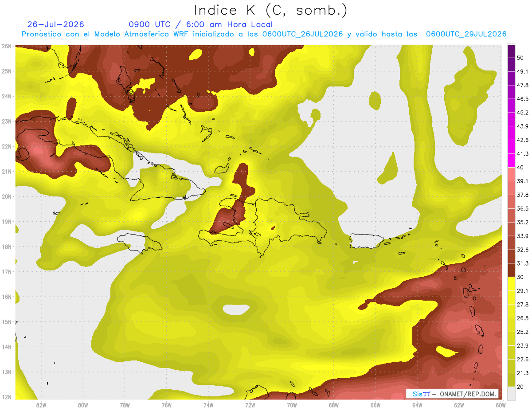
Task: Click the "18N" latitude label
Action: click(x=7, y=247)
